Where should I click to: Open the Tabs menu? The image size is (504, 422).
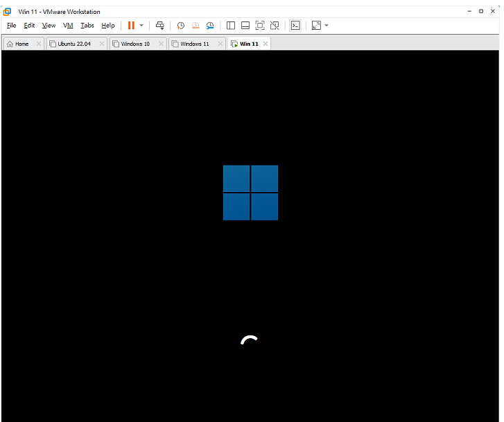coord(87,26)
